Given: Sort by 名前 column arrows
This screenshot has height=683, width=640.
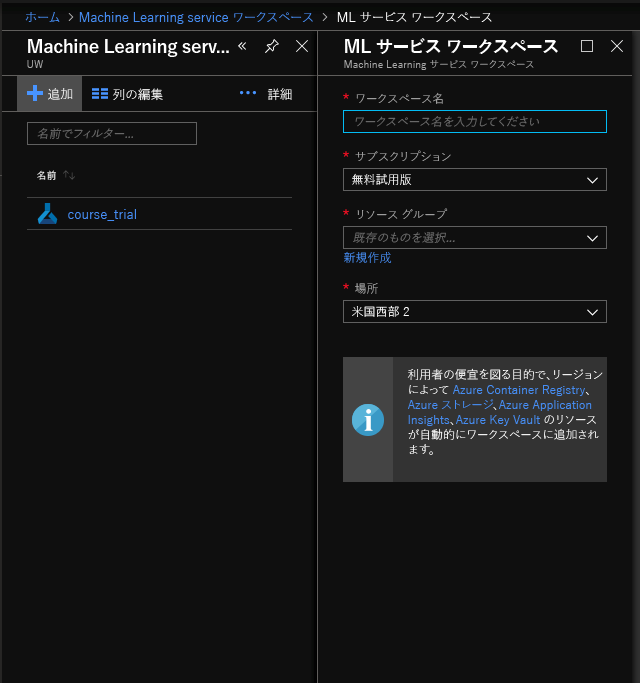Looking at the screenshot, I should click(69, 175).
